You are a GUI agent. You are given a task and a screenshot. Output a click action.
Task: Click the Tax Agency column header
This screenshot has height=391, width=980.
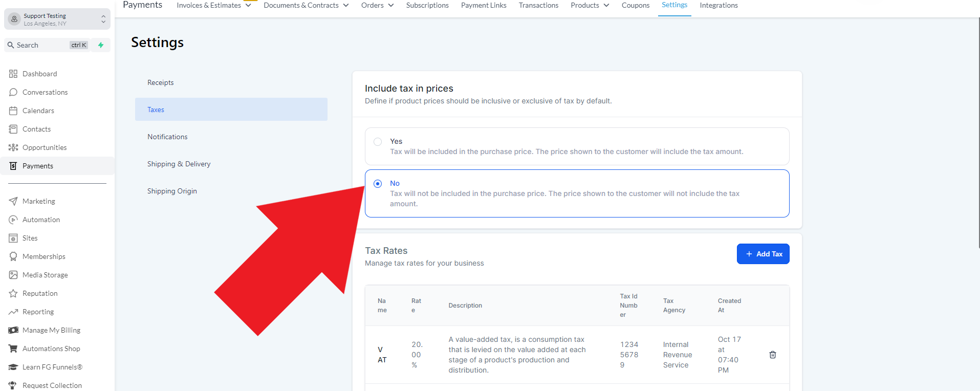(674, 306)
